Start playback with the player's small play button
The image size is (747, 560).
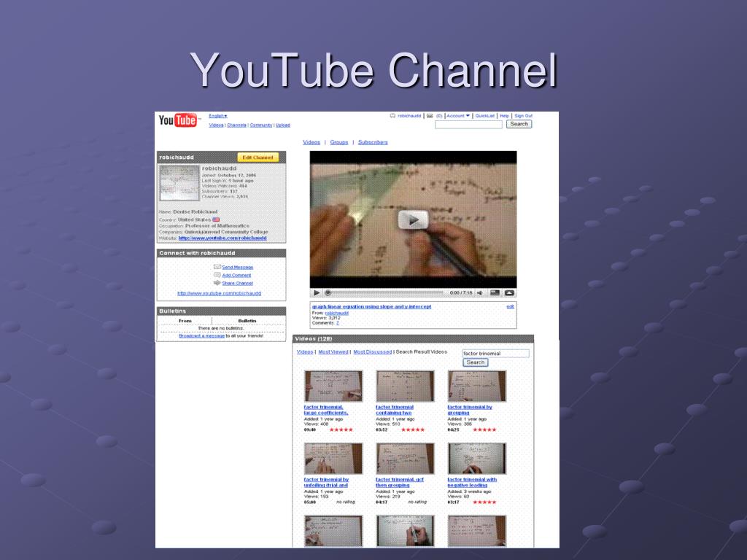(317, 293)
